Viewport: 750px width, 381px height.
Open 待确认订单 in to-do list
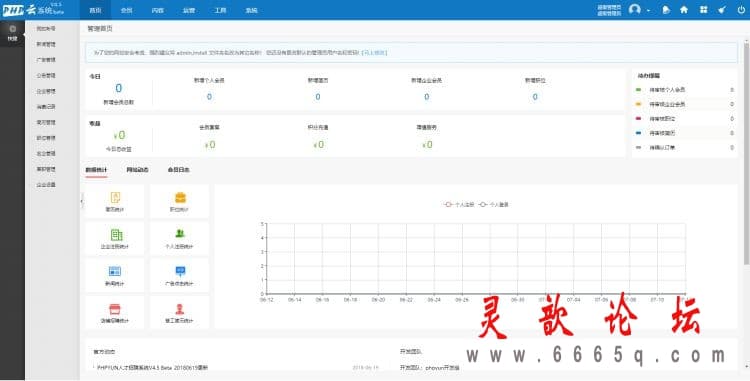coord(662,148)
